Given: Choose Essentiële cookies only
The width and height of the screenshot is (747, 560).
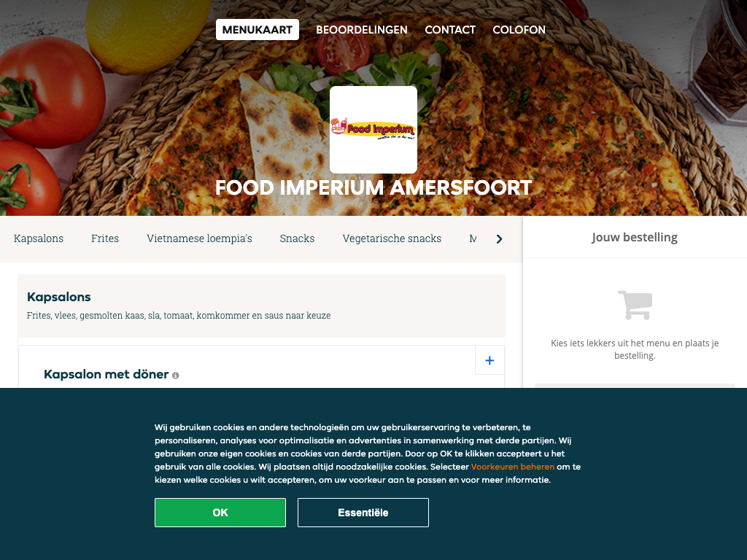Looking at the screenshot, I should pos(363,513).
